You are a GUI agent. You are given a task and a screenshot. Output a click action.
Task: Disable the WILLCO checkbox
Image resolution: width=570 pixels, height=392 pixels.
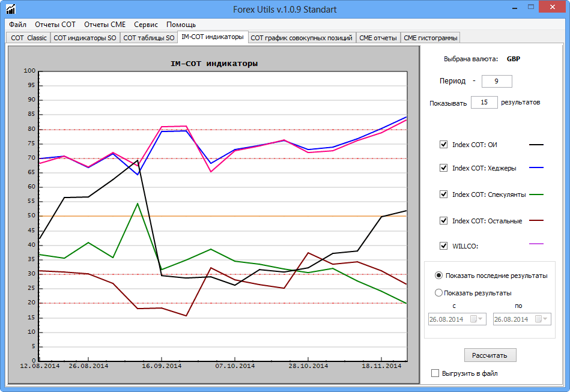[x=444, y=245]
